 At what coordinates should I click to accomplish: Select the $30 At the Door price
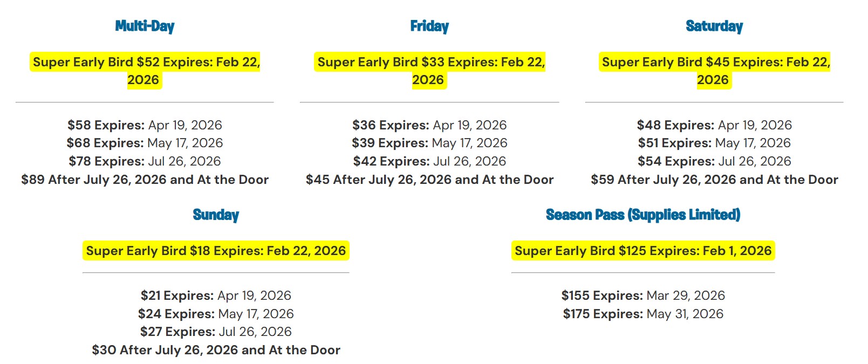(x=216, y=350)
